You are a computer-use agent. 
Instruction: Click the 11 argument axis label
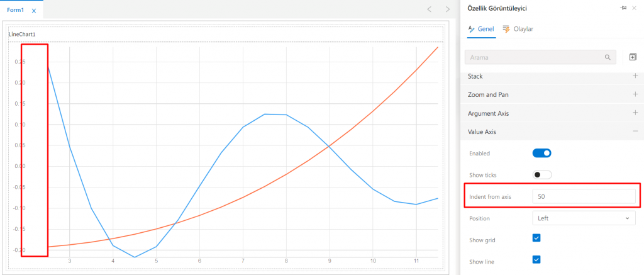[416, 261]
